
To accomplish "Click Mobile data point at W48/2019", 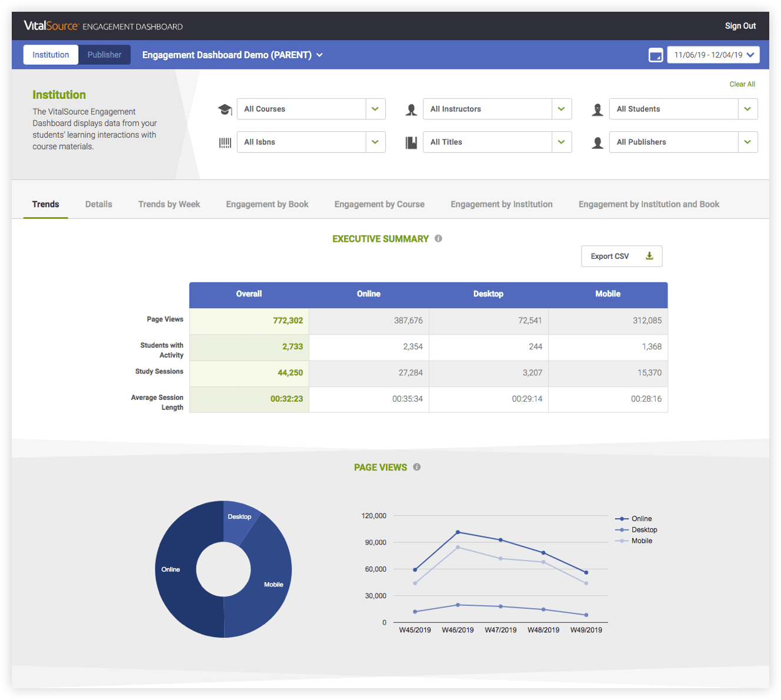I will (543, 562).
